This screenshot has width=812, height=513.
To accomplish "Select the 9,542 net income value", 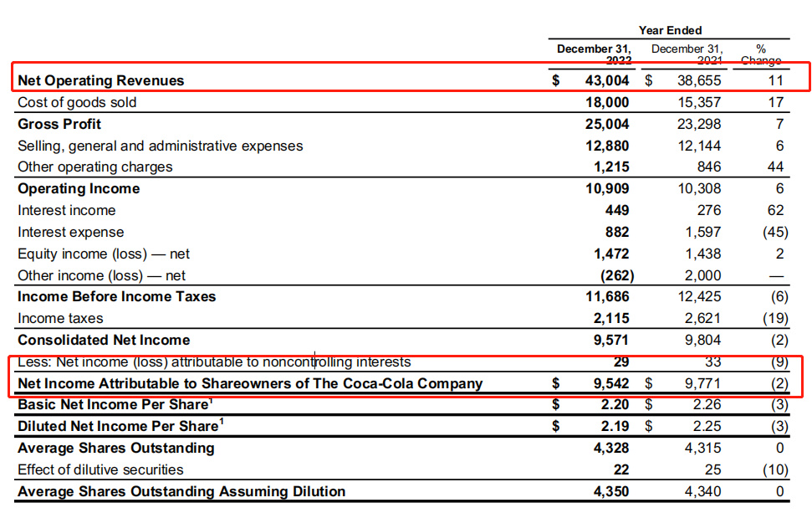I will (611, 383).
